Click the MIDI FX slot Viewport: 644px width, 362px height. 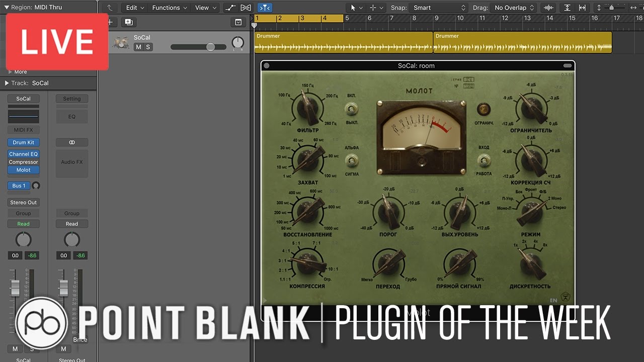pyautogui.click(x=23, y=130)
